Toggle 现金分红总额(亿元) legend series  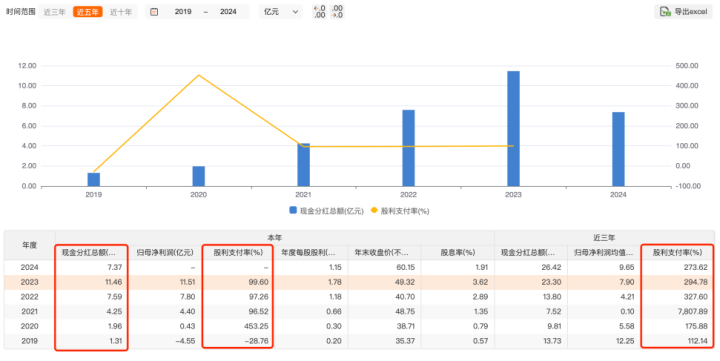(326, 211)
